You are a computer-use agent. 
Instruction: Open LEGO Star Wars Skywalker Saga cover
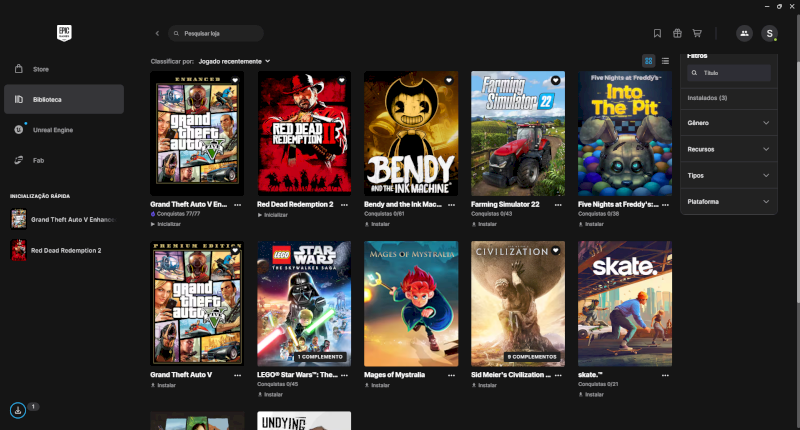[x=304, y=303]
